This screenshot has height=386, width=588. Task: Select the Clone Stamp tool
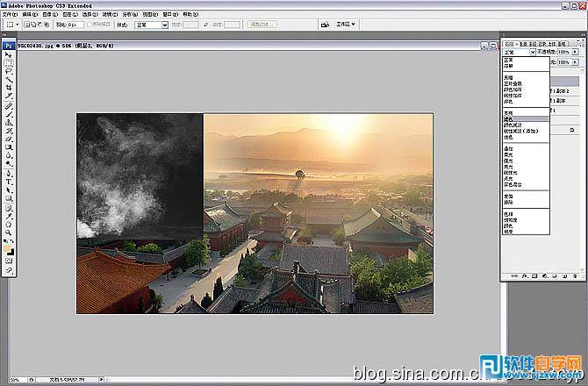pos(9,123)
